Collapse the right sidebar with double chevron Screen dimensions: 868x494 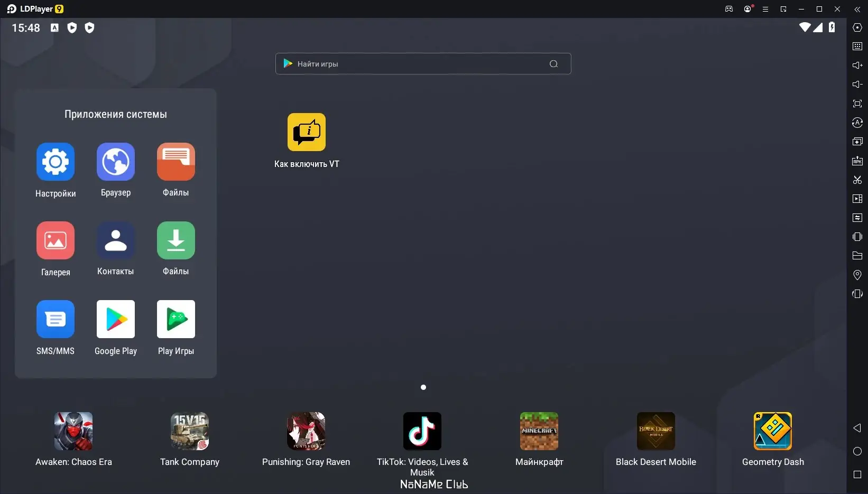857,9
